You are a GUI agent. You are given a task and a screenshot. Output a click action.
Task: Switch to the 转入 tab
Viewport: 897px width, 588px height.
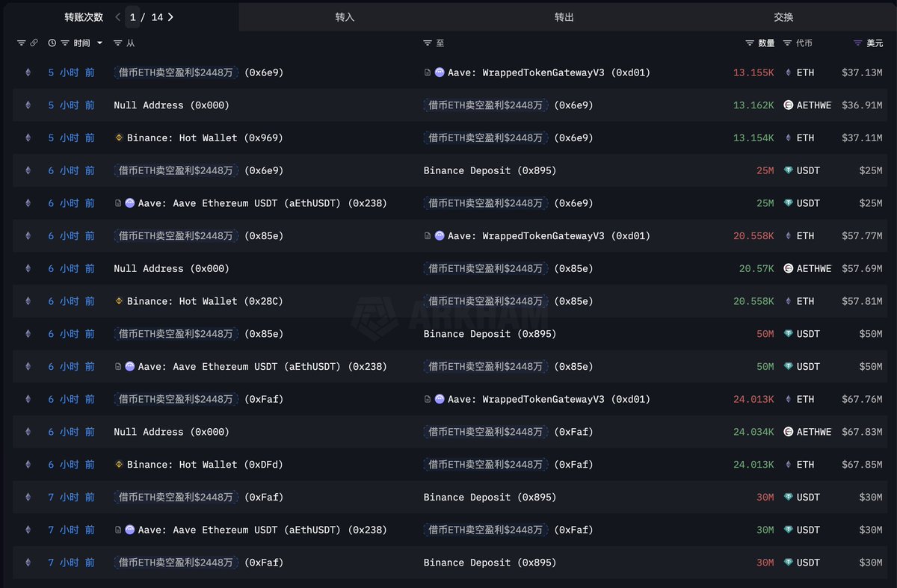pyautogui.click(x=345, y=16)
